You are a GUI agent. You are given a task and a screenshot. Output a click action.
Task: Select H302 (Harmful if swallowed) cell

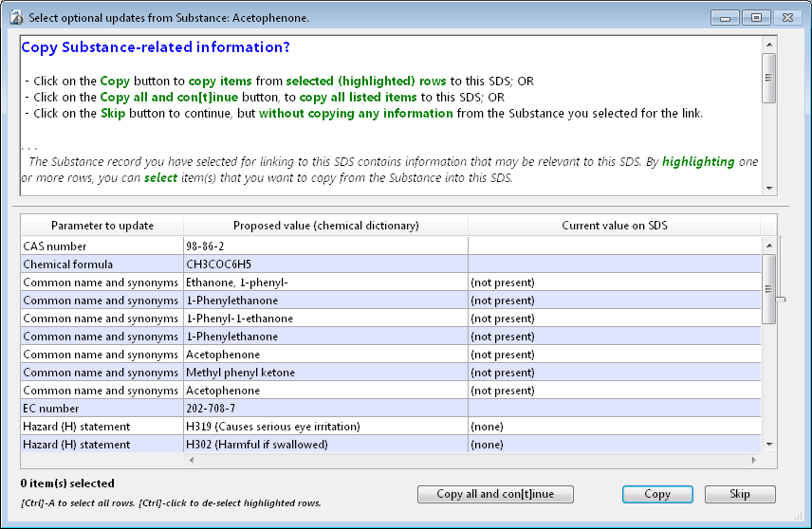tap(325, 444)
